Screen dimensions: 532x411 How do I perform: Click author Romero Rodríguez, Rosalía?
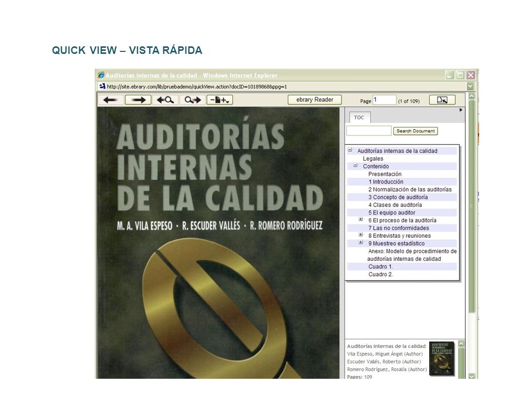386,369
